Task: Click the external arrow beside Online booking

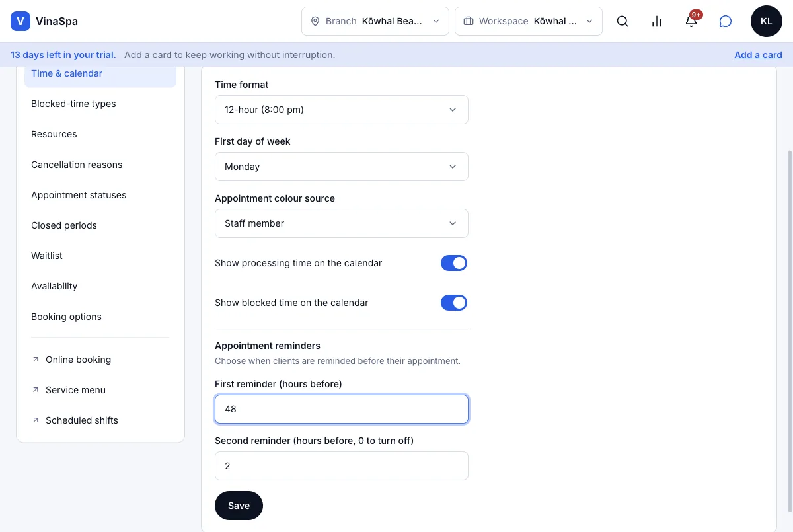Action: click(x=36, y=360)
